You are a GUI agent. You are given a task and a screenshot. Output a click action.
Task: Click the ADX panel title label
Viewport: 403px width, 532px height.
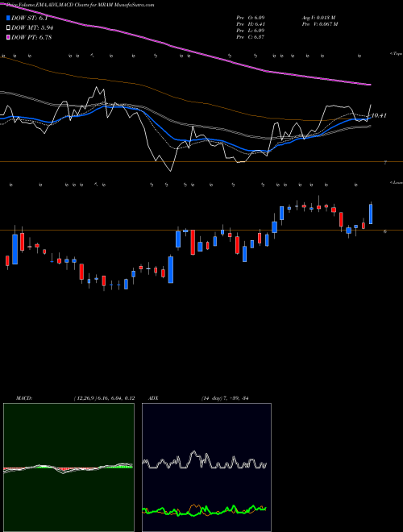[x=154, y=398]
